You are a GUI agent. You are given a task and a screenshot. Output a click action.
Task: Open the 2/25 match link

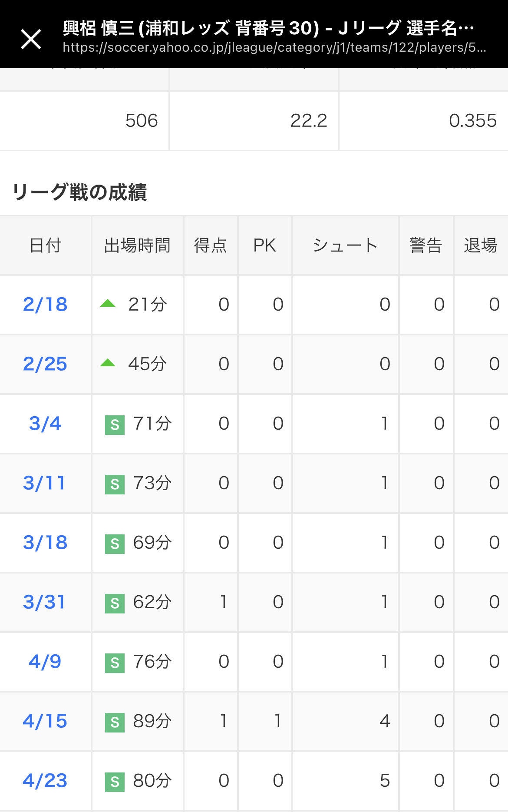tap(45, 364)
